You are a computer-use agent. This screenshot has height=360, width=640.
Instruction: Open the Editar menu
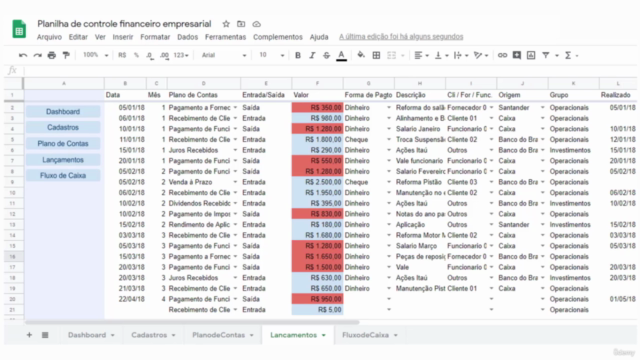click(x=78, y=37)
